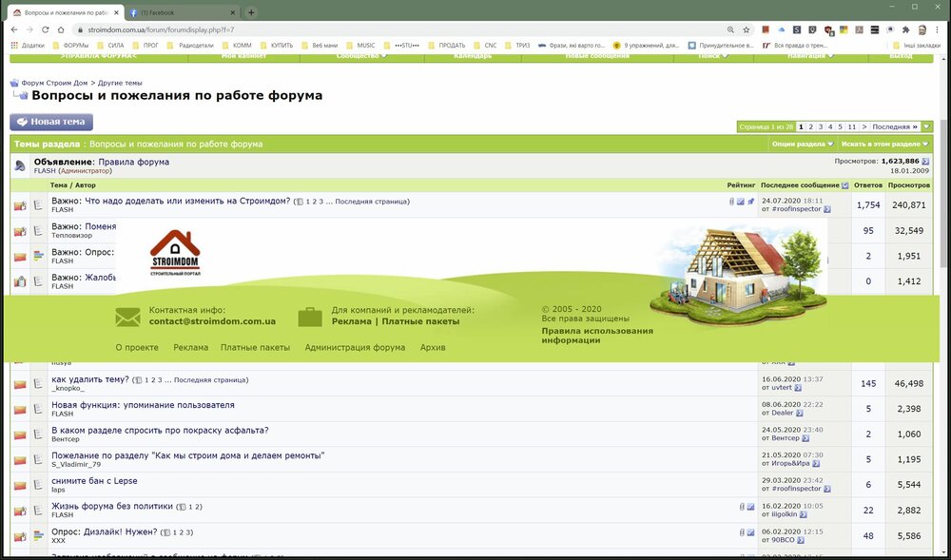Expand the Искать в этом разделе dropdown

[884, 145]
